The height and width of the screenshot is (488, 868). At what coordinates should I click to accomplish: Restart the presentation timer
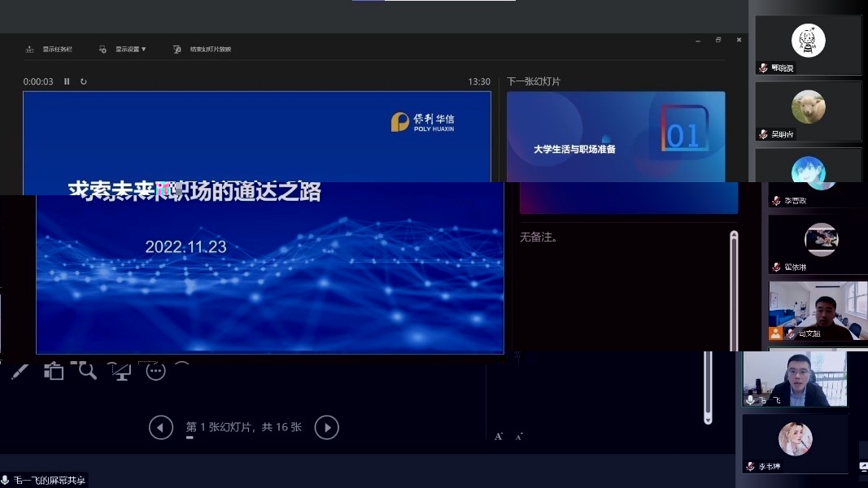84,81
